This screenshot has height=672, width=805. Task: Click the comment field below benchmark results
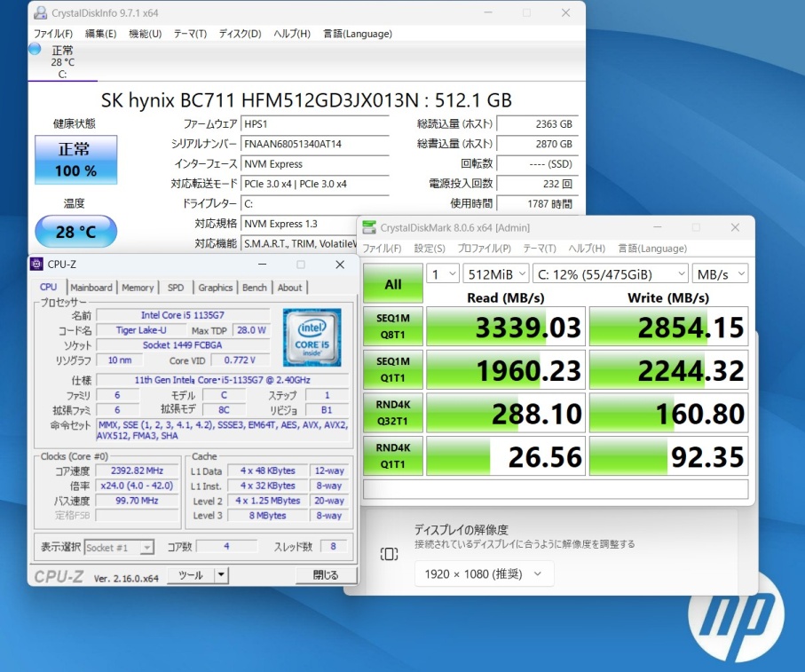coord(556,489)
